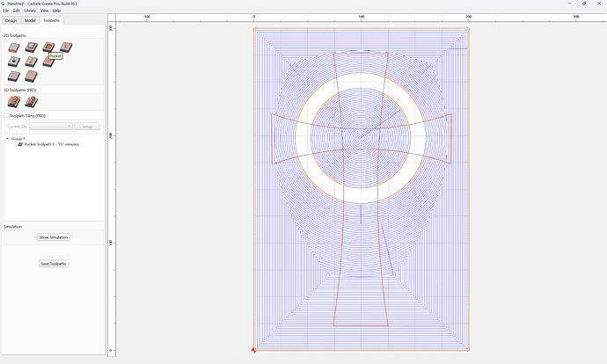The image size is (607, 364).
Task: Open the View menu
Action: [x=44, y=11]
